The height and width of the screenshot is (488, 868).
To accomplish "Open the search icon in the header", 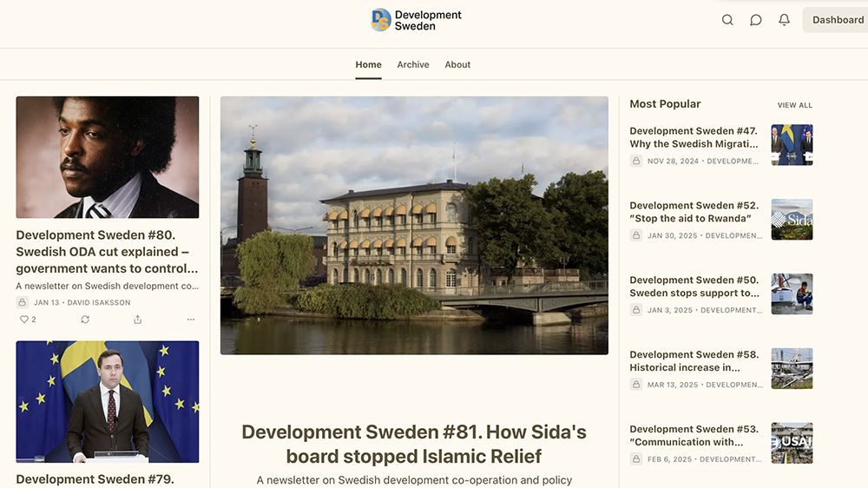I will (x=727, y=20).
